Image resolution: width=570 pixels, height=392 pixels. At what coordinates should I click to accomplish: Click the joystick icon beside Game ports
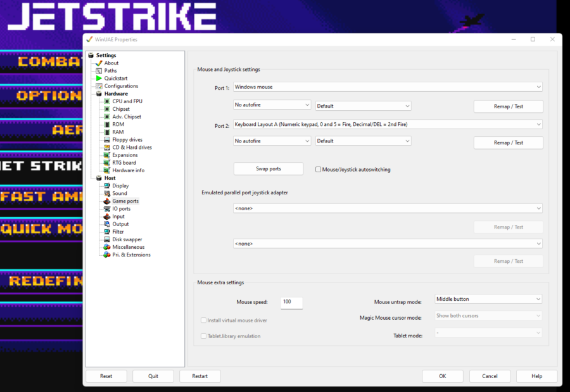pos(107,201)
